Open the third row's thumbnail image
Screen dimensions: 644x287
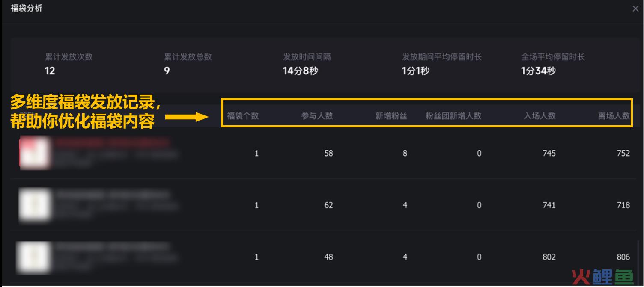pyautogui.click(x=34, y=257)
